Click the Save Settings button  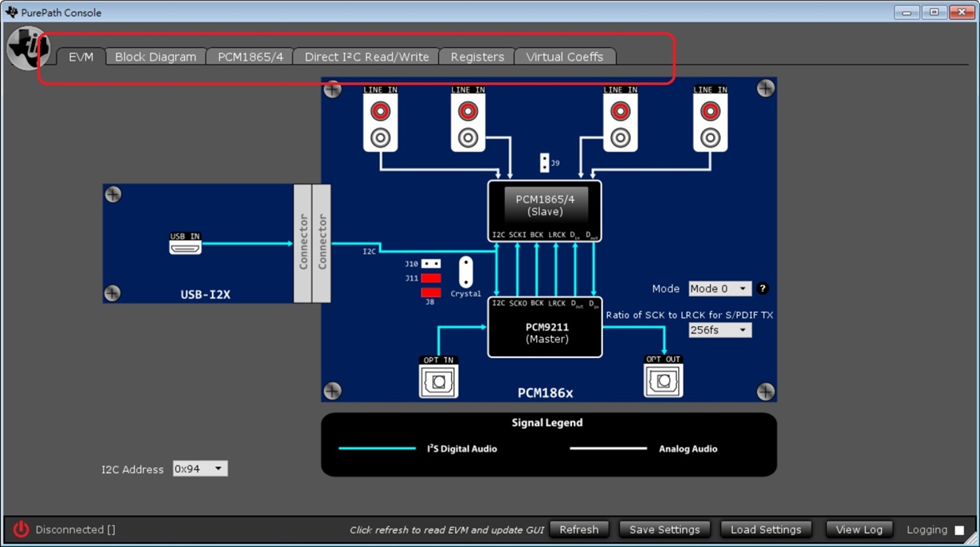click(664, 529)
